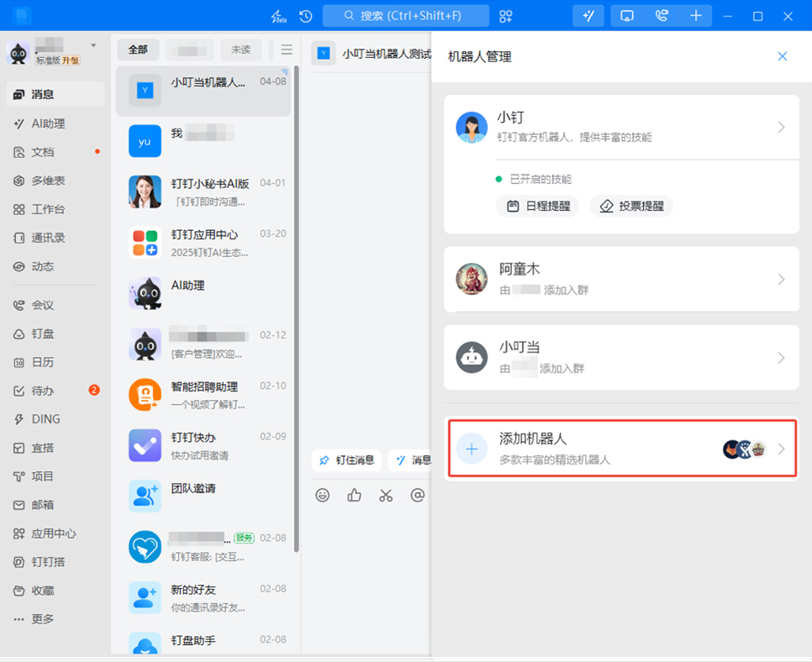Open the apps grid icon beside search

pos(505,16)
